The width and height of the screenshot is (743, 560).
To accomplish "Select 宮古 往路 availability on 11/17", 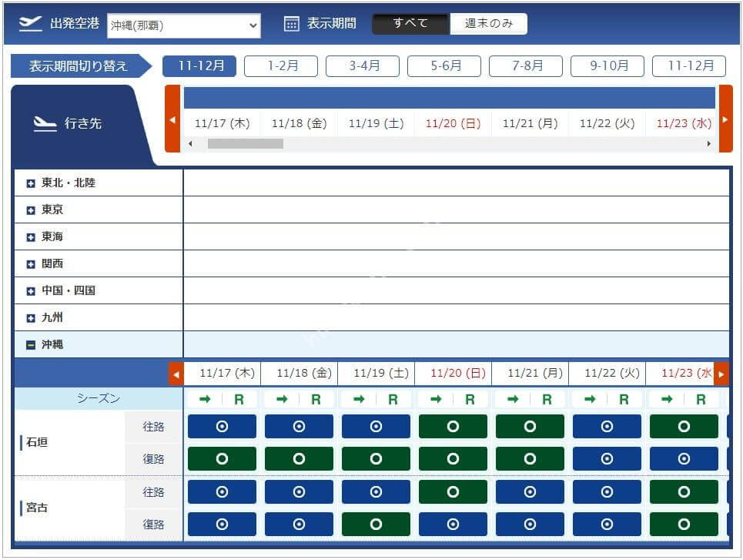I will click(222, 491).
